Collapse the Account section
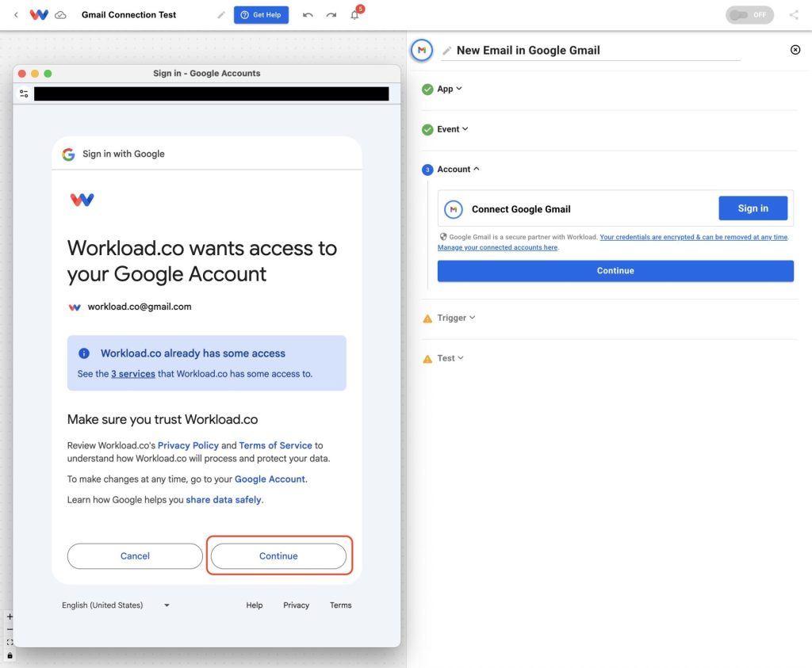The height and width of the screenshot is (668, 812). click(x=458, y=170)
